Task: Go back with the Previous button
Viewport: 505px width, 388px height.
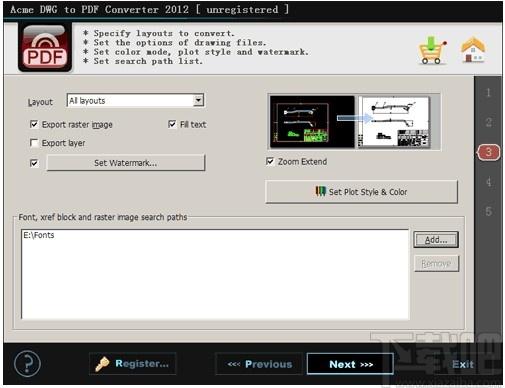Action: point(259,364)
